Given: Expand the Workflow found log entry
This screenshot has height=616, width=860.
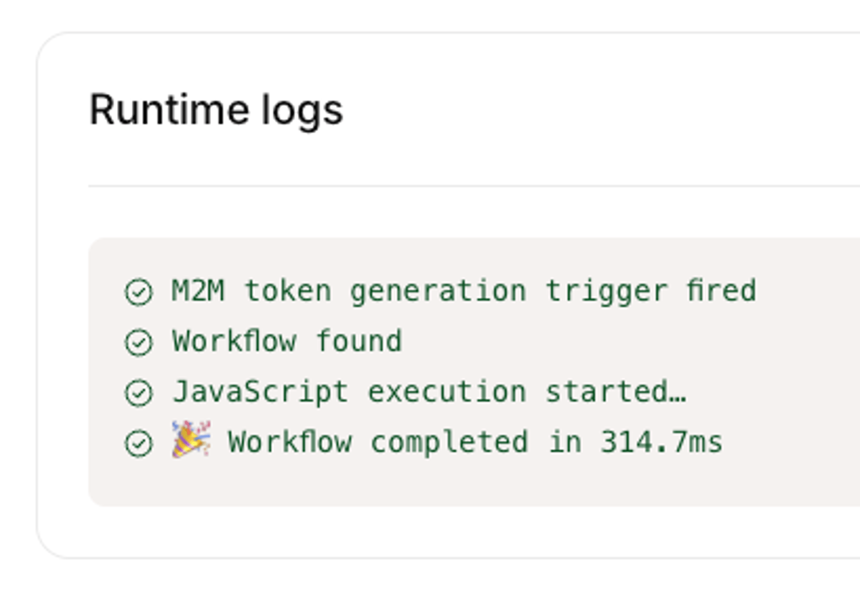Looking at the screenshot, I should 287,340.
